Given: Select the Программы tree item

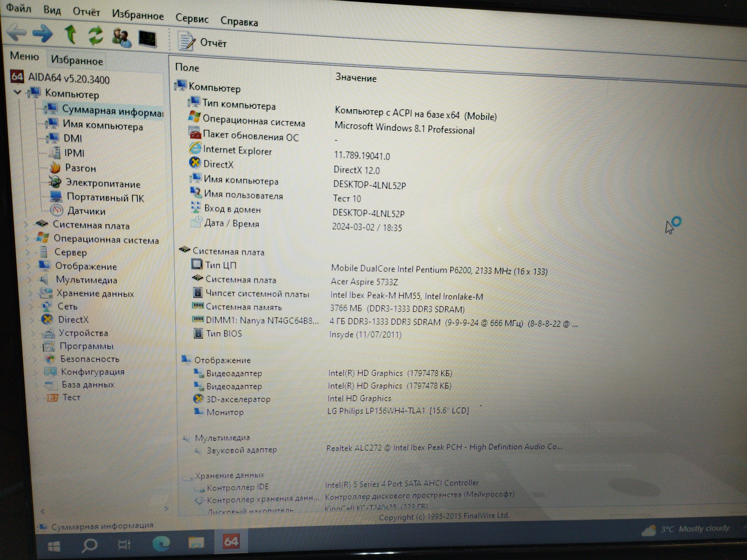Looking at the screenshot, I should pyautogui.click(x=78, y=346).
